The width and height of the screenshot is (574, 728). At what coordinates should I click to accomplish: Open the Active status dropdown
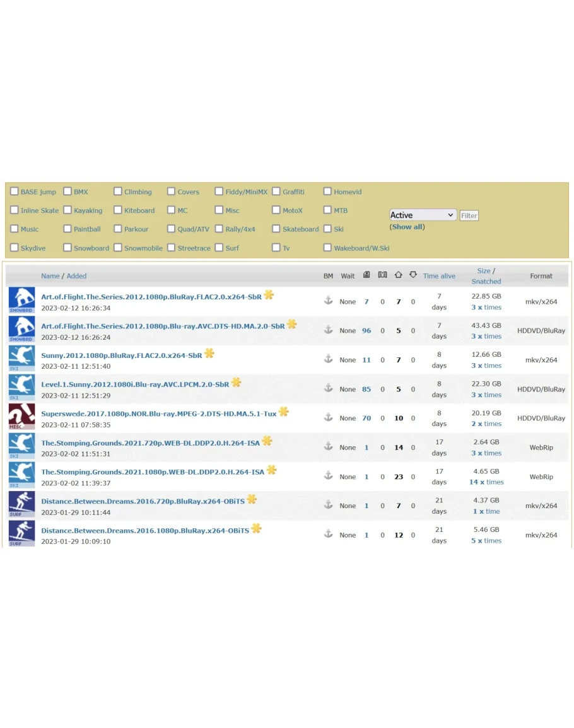pyautogui.click(x=423, y=215)
